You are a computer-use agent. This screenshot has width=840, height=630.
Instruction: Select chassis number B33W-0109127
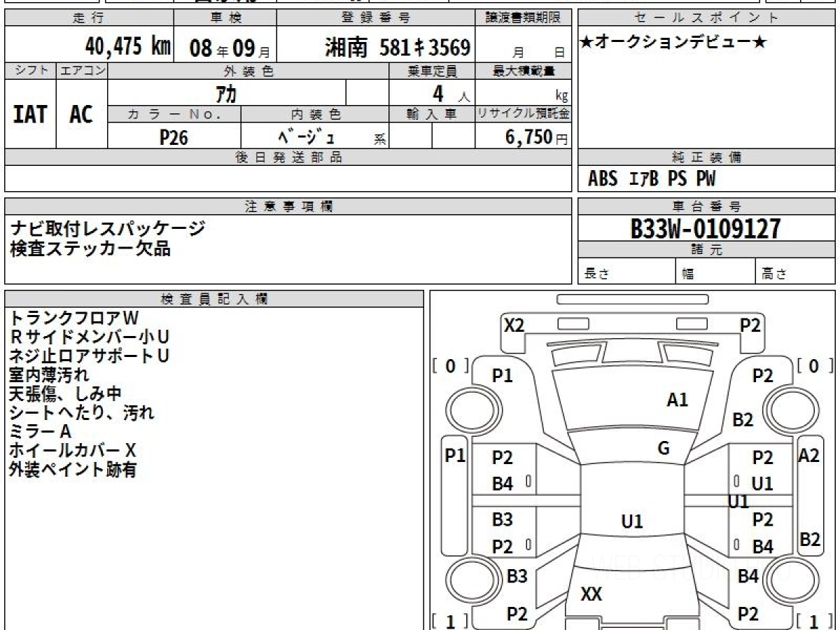[706, 228]
